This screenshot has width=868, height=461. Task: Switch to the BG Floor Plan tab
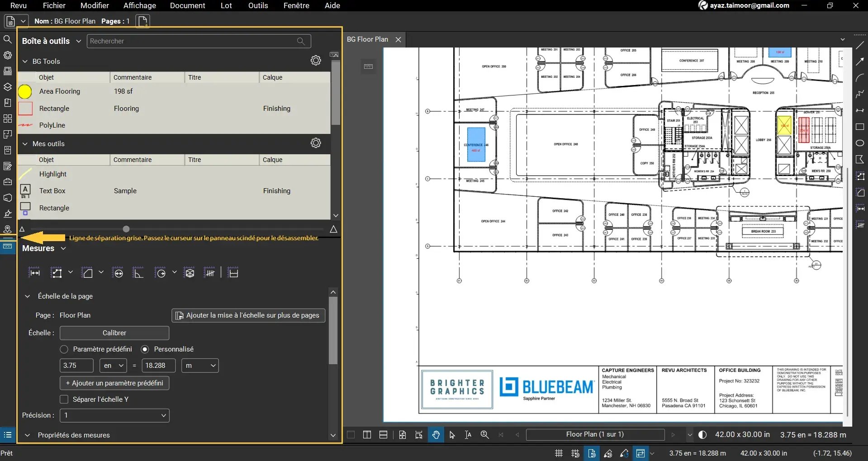click(367, 39)
